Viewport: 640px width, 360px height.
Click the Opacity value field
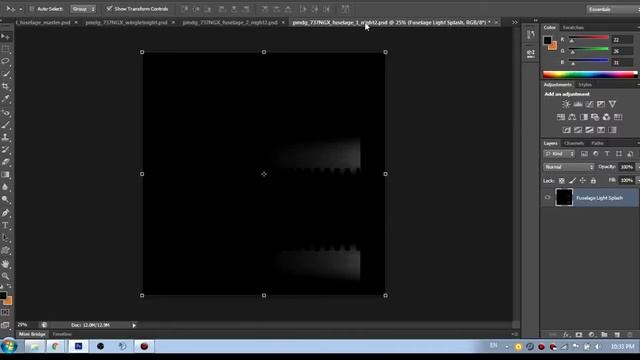click(x=627, y=167)
